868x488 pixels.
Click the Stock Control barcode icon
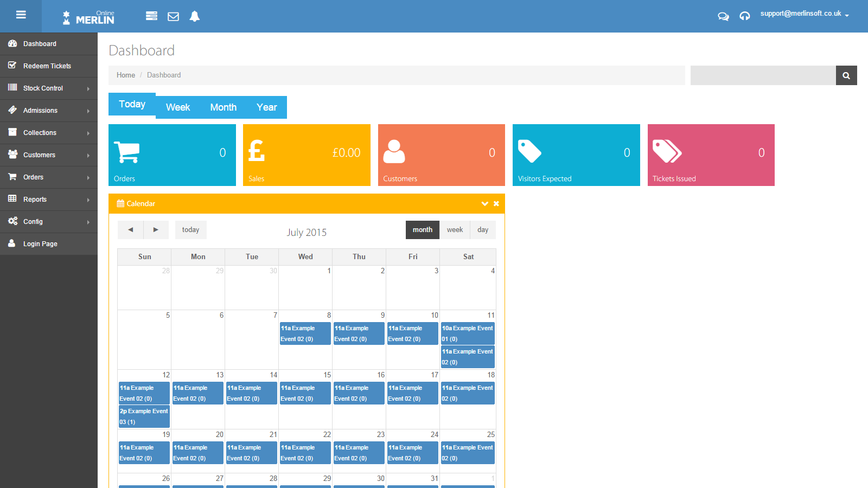12,87
